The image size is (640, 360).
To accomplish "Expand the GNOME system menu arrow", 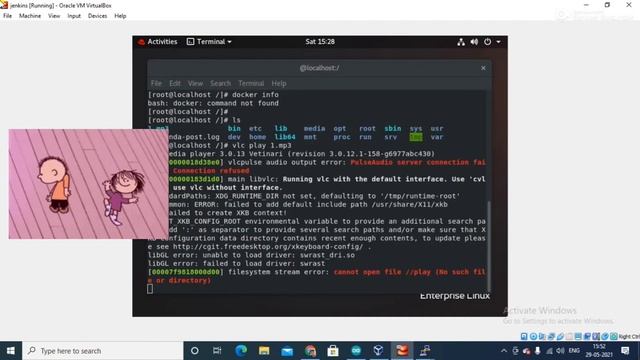I will point(498,42).
